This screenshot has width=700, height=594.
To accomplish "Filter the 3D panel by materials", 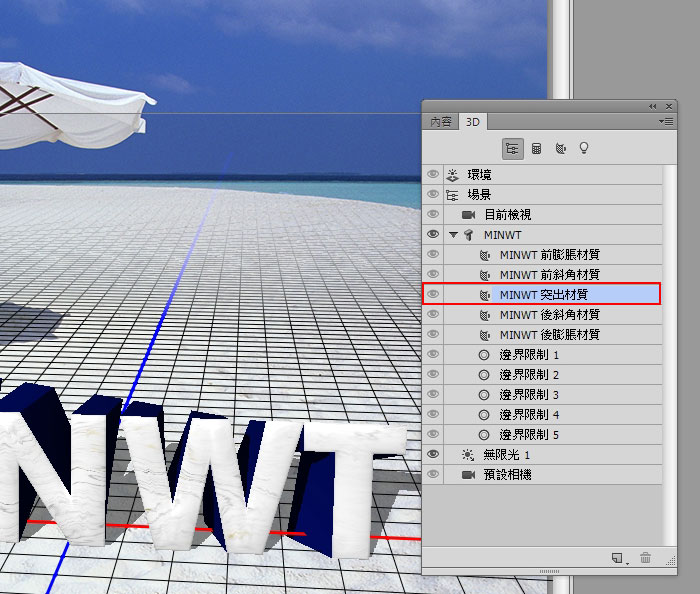I will (x=560, y=148).
